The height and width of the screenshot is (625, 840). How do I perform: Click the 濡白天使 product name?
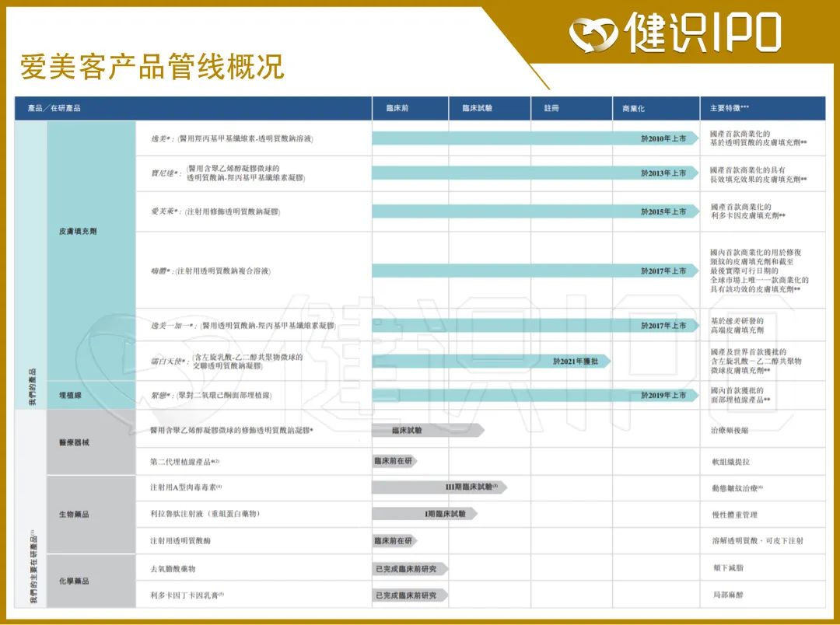pos(170,361)
